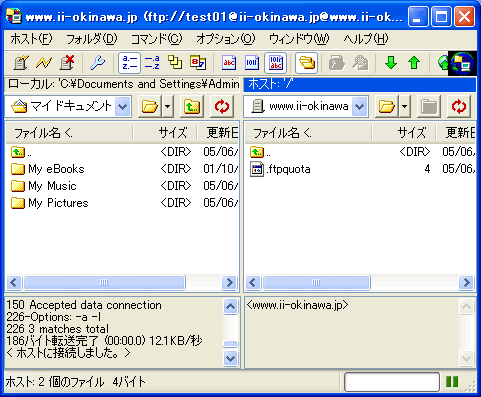
Task: Open the コマンド(C) menu
Action: click(x=156, y=39)
